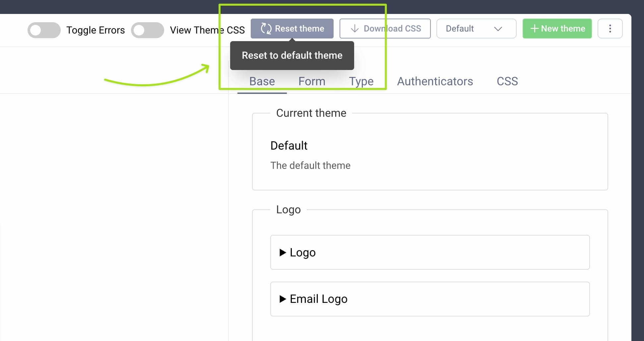
Task: Open the three-dot more options menu
Action: click(610, 29)
